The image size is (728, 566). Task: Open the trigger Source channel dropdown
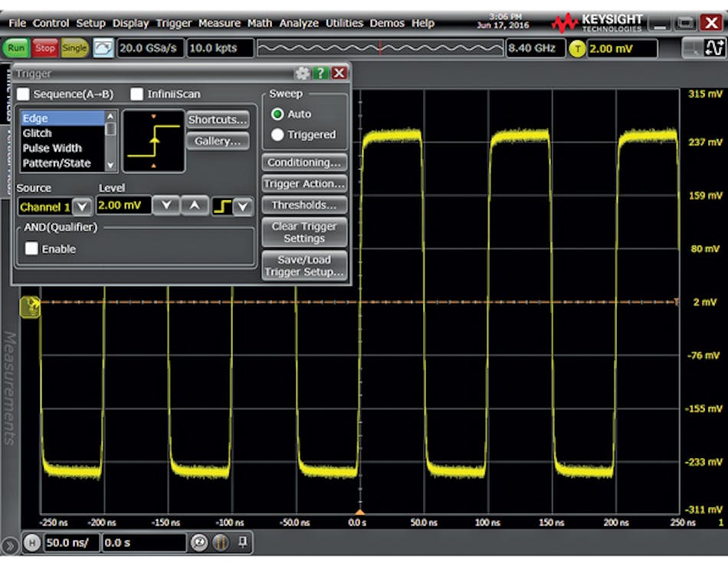click(81, 207)
